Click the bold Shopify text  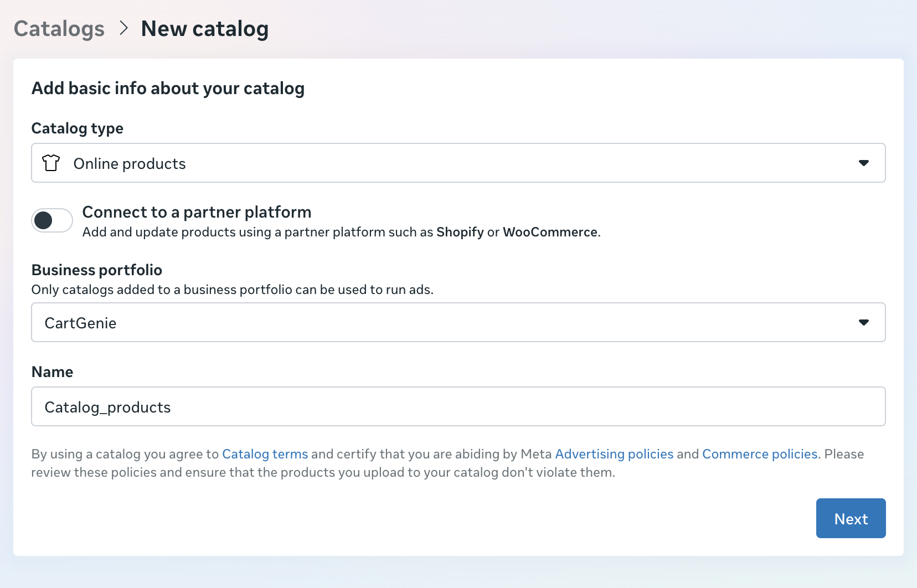click(460, 232)
